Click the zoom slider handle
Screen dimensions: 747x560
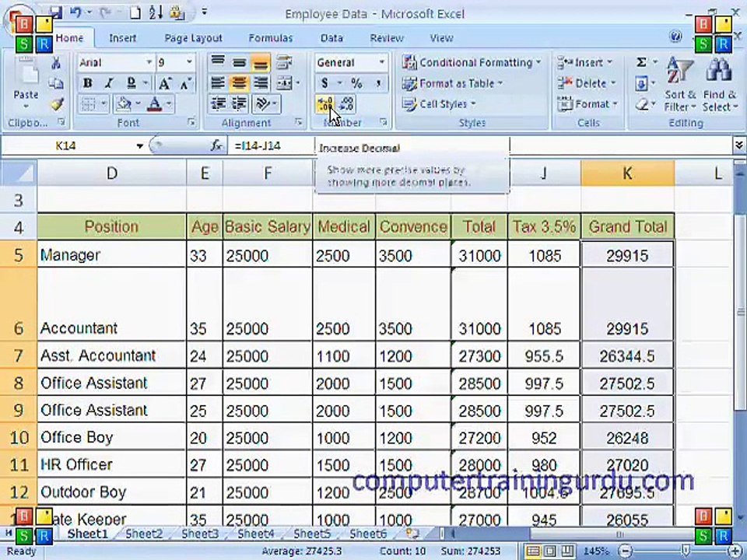[685, 551]
